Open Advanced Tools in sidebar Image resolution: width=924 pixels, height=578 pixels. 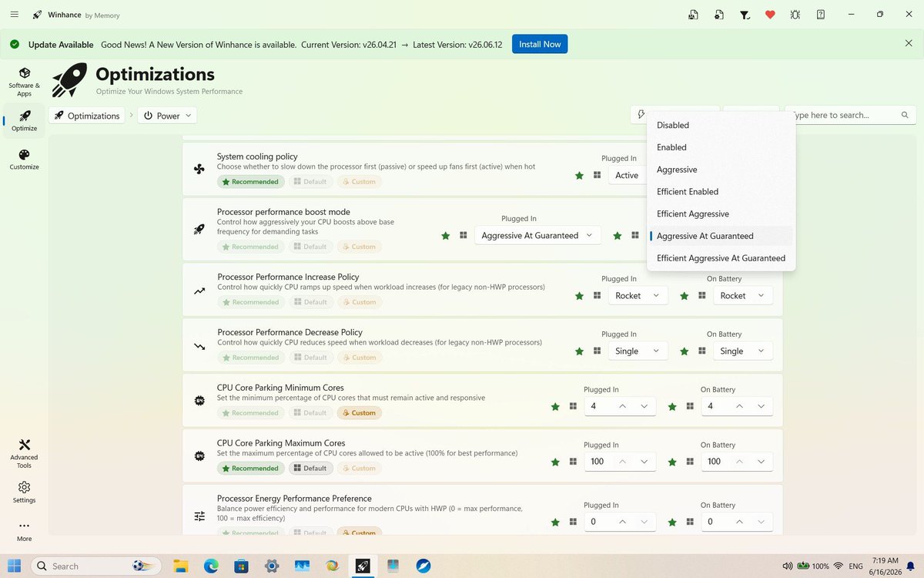24,453
